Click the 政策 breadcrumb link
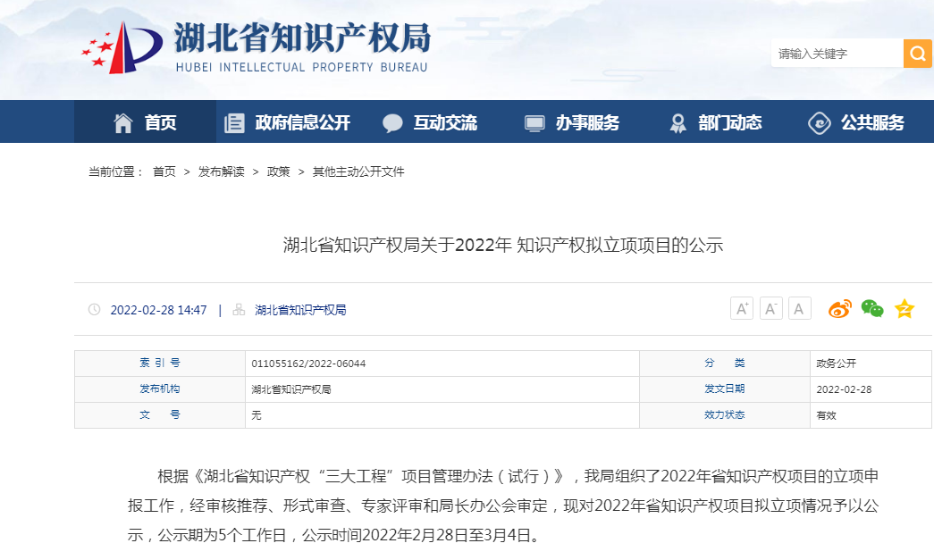This screenshot has width=934, height=560. click(x=278, y=171)
